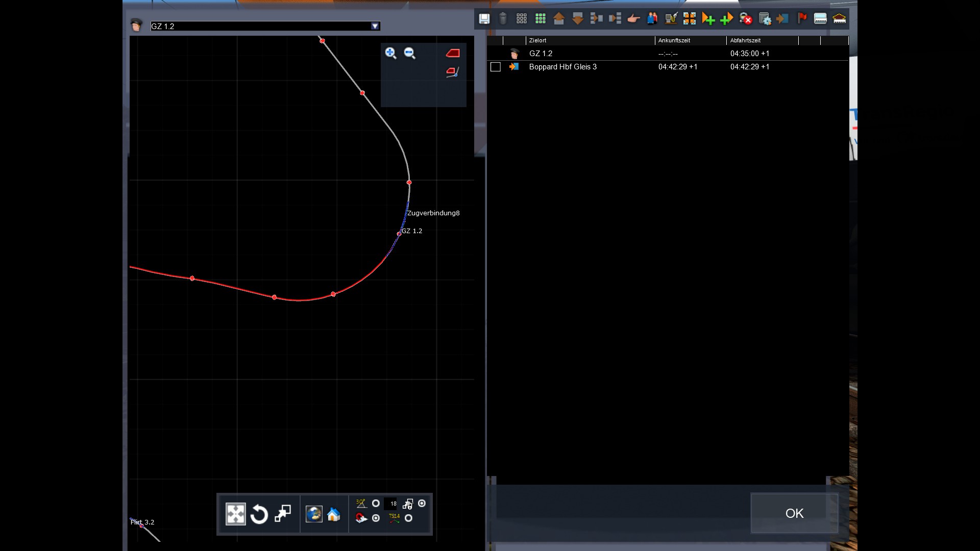This screenshot has width=980, height=551.
Task: Click the fuel pump icon
Action: coord(671,19)
